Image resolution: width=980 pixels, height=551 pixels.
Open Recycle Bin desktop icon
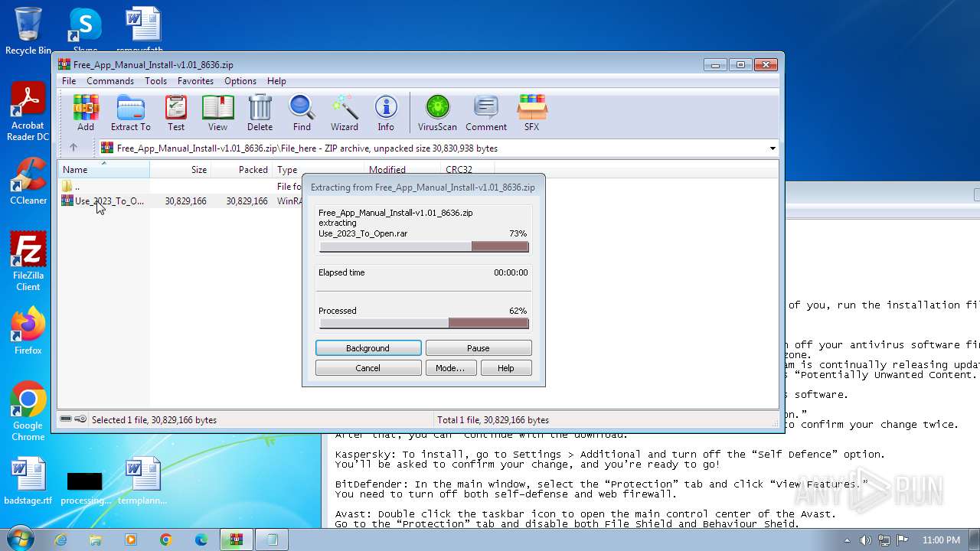tap(28, 31)
